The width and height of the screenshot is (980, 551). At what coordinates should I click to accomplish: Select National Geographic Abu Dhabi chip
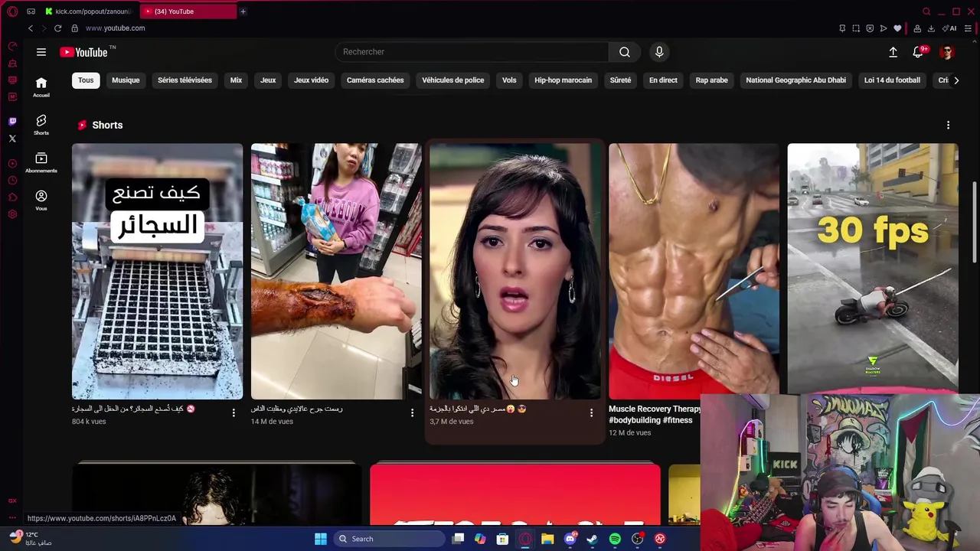(x=795, y=80)
